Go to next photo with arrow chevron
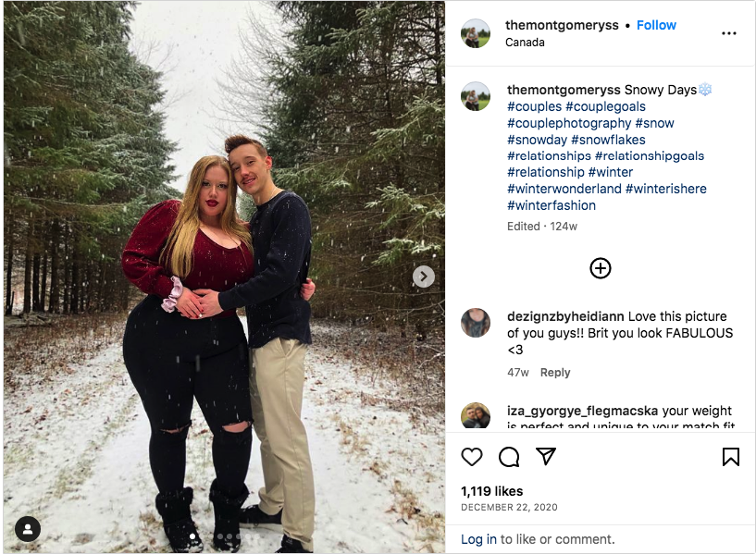 [423, 277]
